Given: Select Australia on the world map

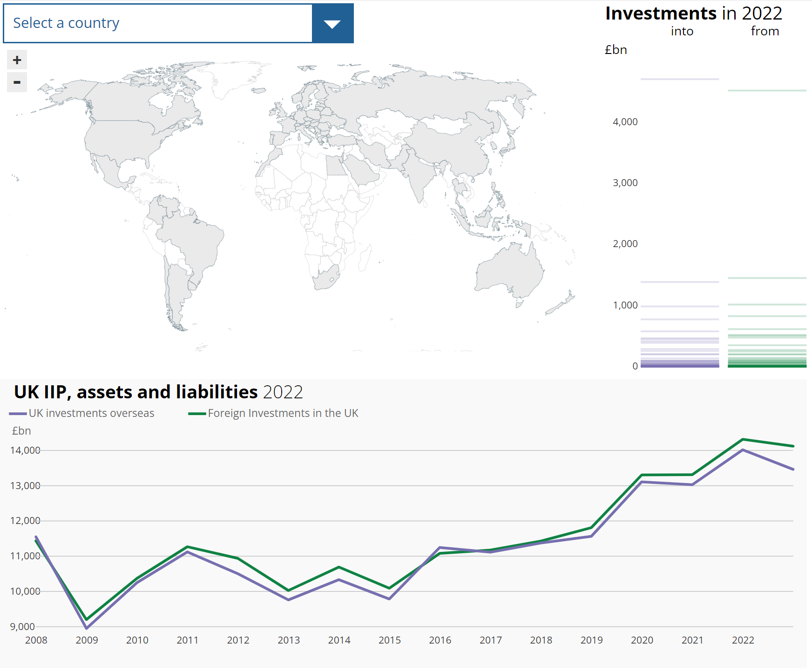Looking at the screenshot, I should 509,271.
